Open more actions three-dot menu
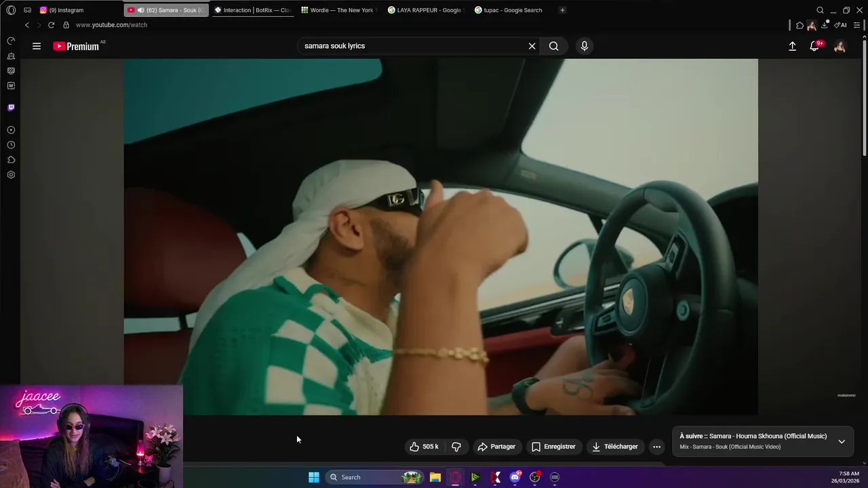This screenshot has height=488, width=868. (x=656, y=447)
